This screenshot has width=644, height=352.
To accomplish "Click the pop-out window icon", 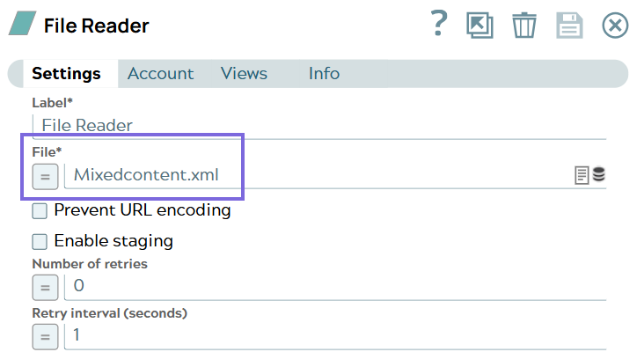I will pyautogui.click(x=479, y=25).
